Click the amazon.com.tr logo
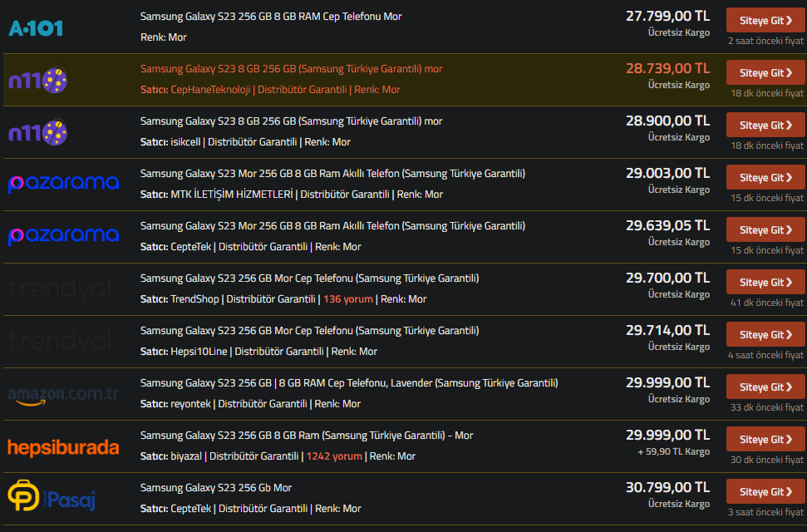Screen dimensions: 807x532 (x=63, y=395)
